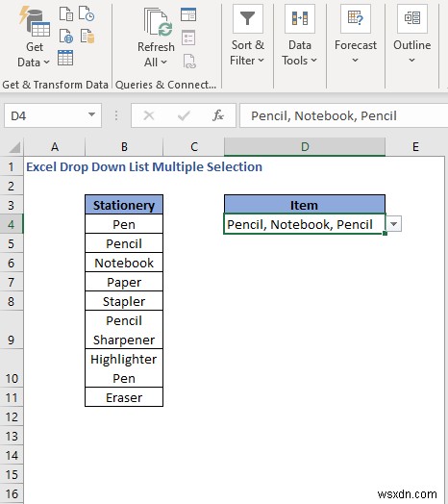Expand the Sort & Filter group
The height and width of the screenshot is (504, 448).
point(247,53)
